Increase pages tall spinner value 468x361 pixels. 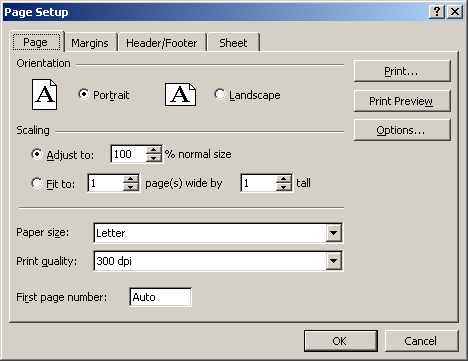tap(284, 179)
